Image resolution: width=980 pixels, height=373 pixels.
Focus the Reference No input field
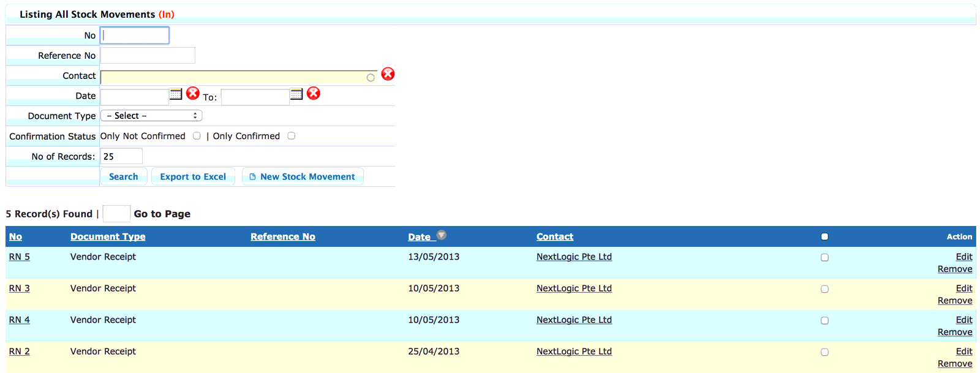tap(148, 56)
